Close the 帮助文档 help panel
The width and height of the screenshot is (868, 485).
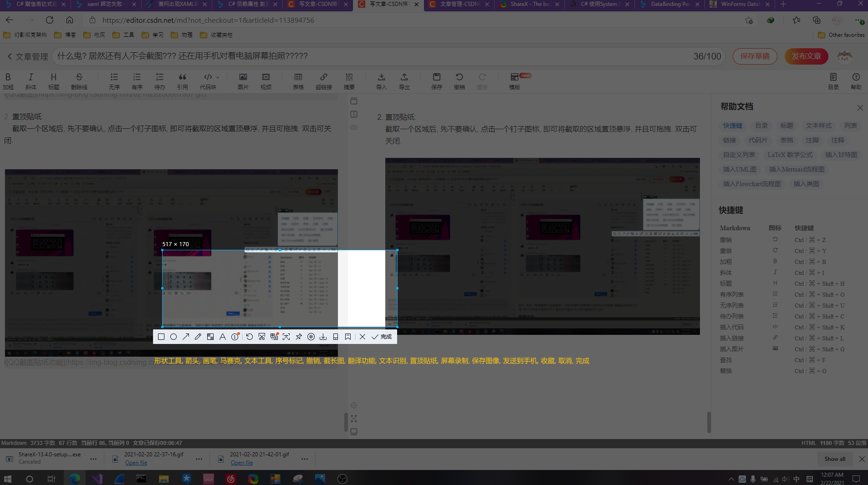[860, 108]
